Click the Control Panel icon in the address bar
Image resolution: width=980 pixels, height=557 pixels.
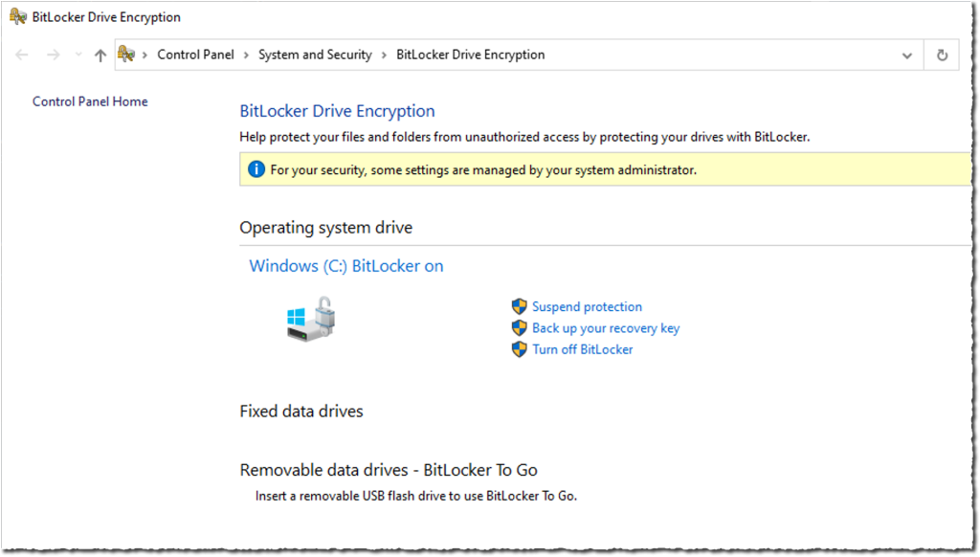click(x=125, y=55)
